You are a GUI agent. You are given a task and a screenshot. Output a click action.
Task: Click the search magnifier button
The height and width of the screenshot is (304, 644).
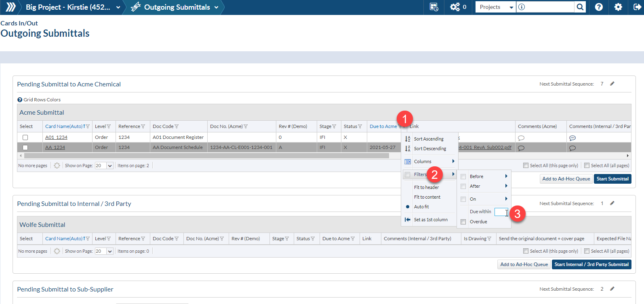(580, 7)
